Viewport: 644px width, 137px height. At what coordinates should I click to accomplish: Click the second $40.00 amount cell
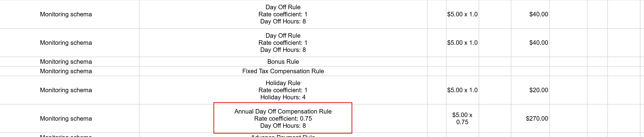tap(538, 43)
